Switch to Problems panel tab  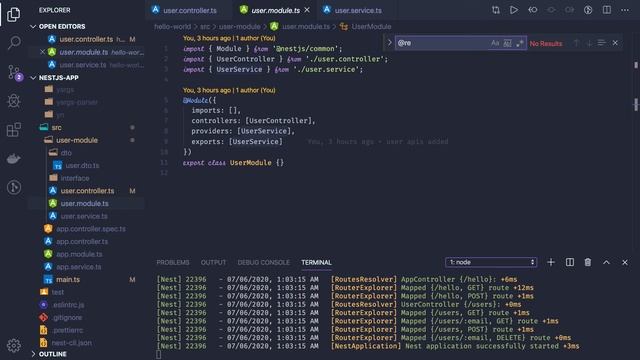[x=173, y=262]
